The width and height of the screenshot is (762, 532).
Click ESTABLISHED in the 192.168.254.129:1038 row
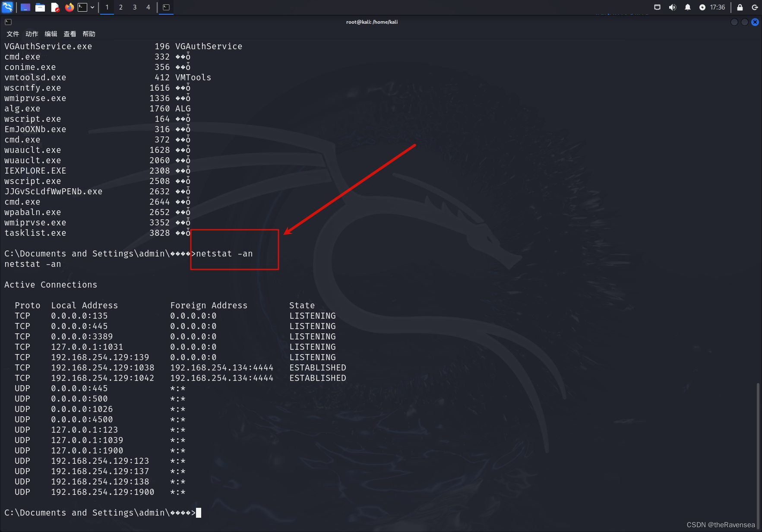tap(318, 367)
